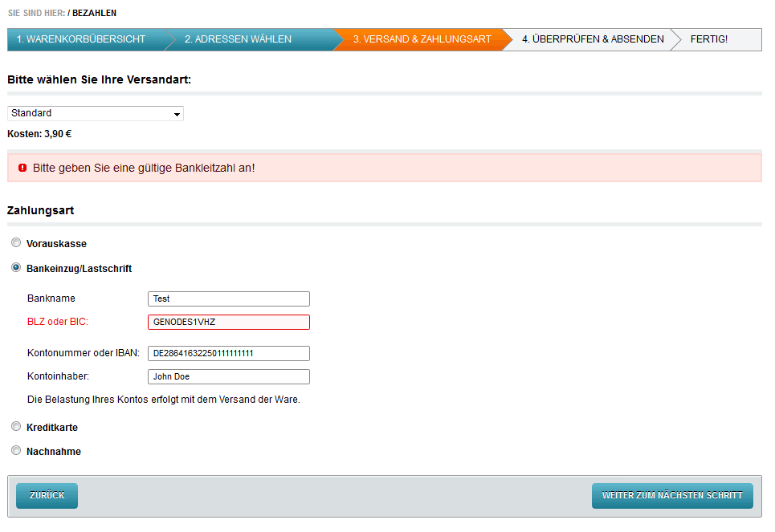Choose Kreditkarte as payment method

click(16, 426)
